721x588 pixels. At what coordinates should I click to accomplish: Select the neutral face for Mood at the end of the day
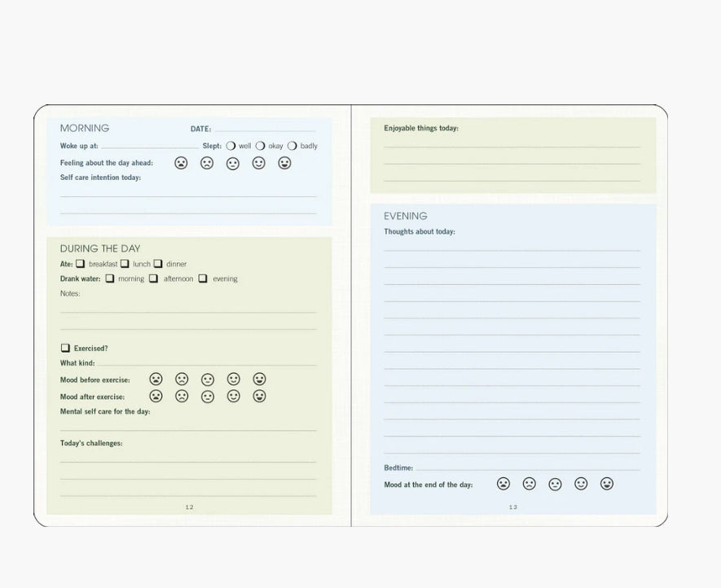click(x=555, y=484)
